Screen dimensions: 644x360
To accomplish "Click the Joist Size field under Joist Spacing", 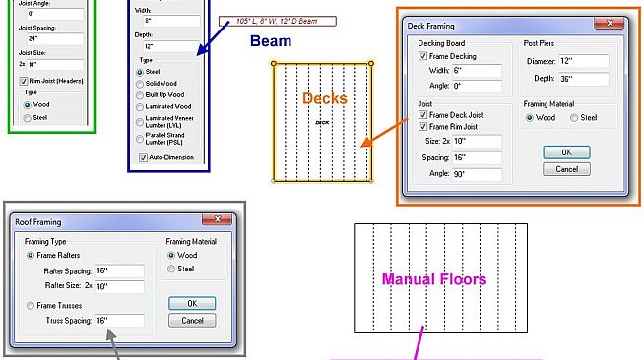I will pos(55,64).
